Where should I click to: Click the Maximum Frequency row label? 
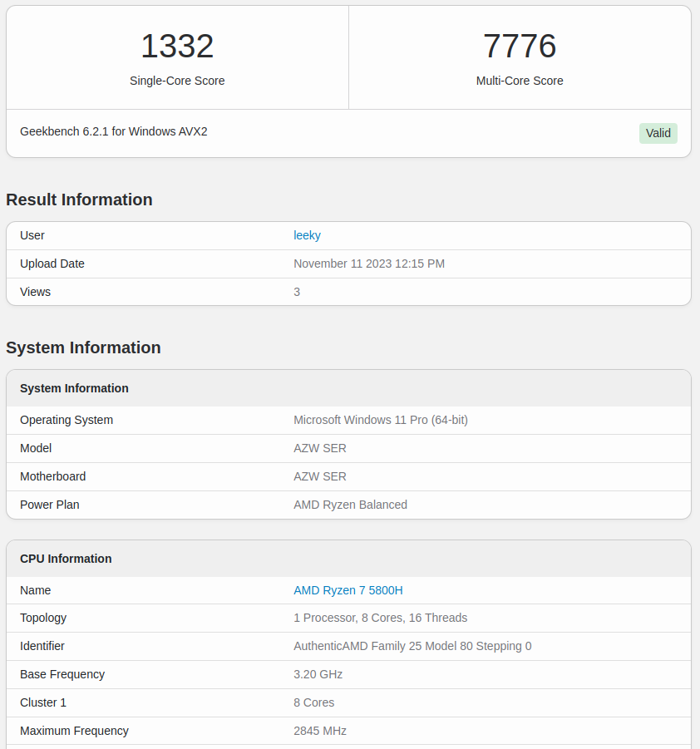tap(74, 731)
